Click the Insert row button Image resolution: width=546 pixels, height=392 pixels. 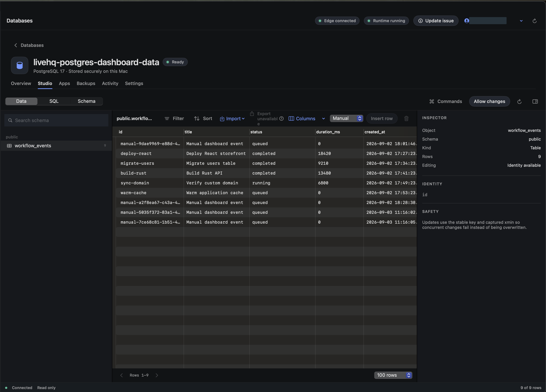pos(382,118)
